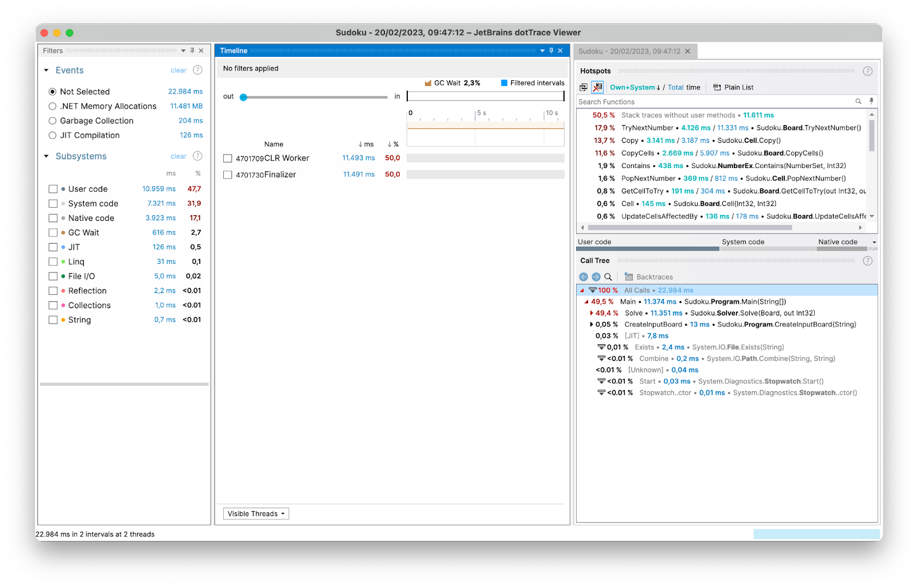Check the System code subsystem
The width and height of the screenshot is (918, 588).
click(53, 204)
